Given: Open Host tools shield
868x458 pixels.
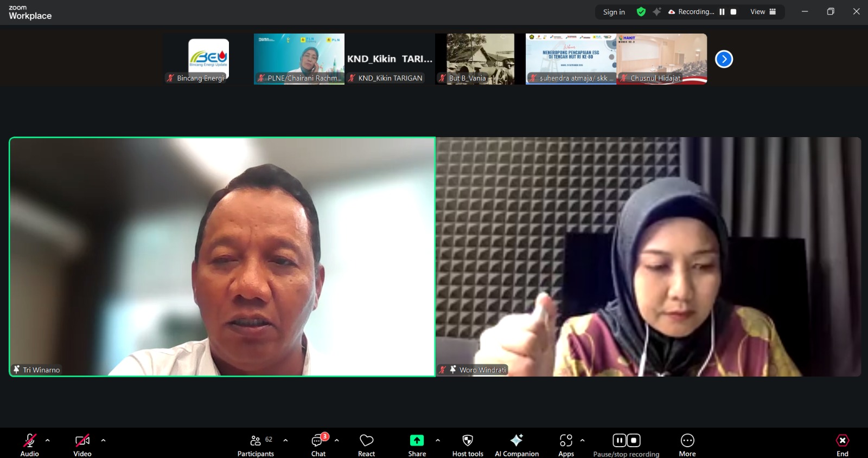Looking at the screenshot, I should point(467,444).
